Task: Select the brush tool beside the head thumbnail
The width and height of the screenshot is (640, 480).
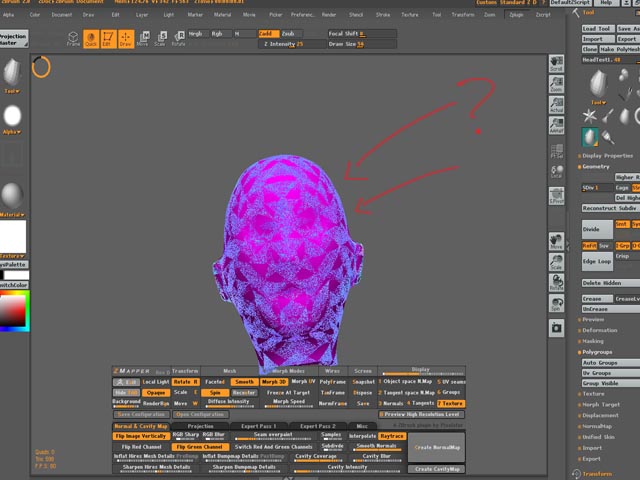Action: pyautogui.click(x=608, y=137)
